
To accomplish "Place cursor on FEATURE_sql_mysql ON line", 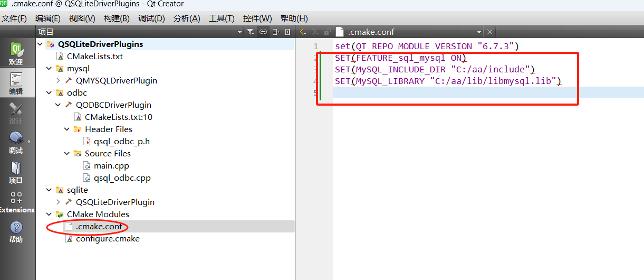I will tap(400, 58).
